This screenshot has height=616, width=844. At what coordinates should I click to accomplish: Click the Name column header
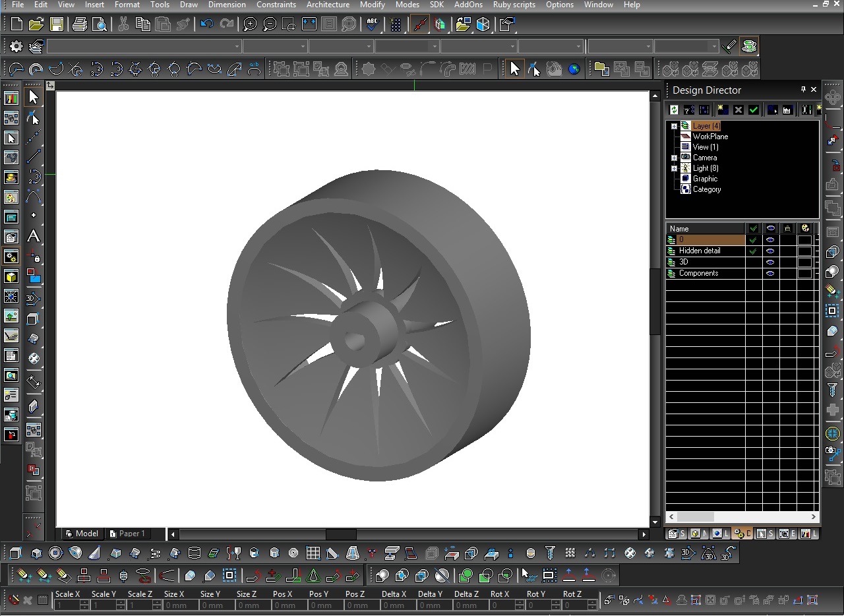(706, 229)
